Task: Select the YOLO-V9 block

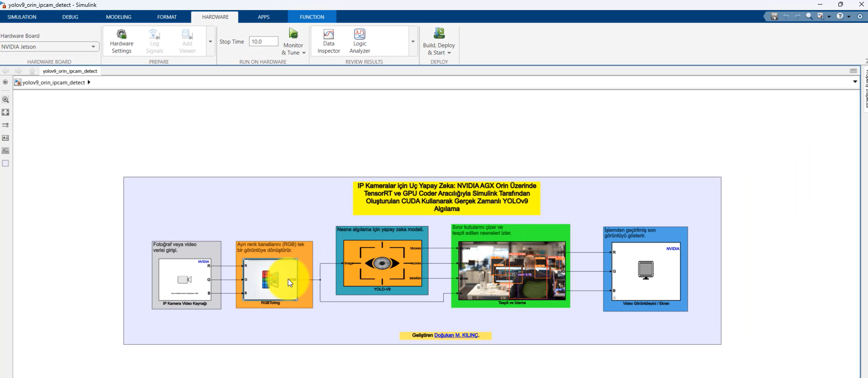Action: tap(382, 263)
